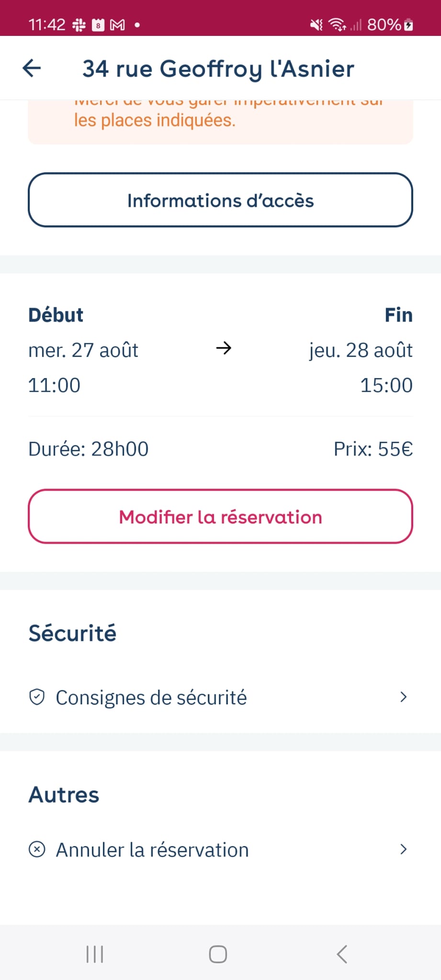Image resolution: width=441 pixels, height=980 pixels.
Task: Tap the battery indicator in status bar
Action: coord(408,24)
